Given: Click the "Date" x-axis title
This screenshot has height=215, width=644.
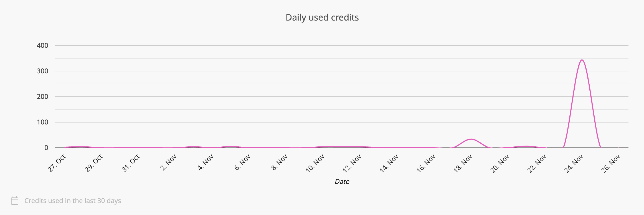Looking at the screenshot, I should [x=342, y=182].
